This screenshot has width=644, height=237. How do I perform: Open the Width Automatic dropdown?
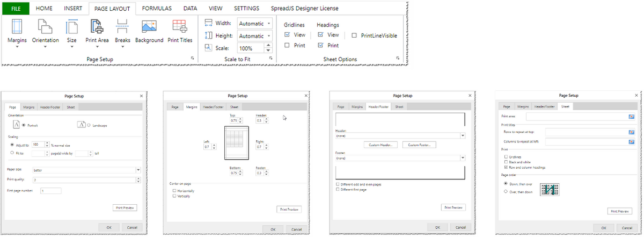[x=255, y=24]
